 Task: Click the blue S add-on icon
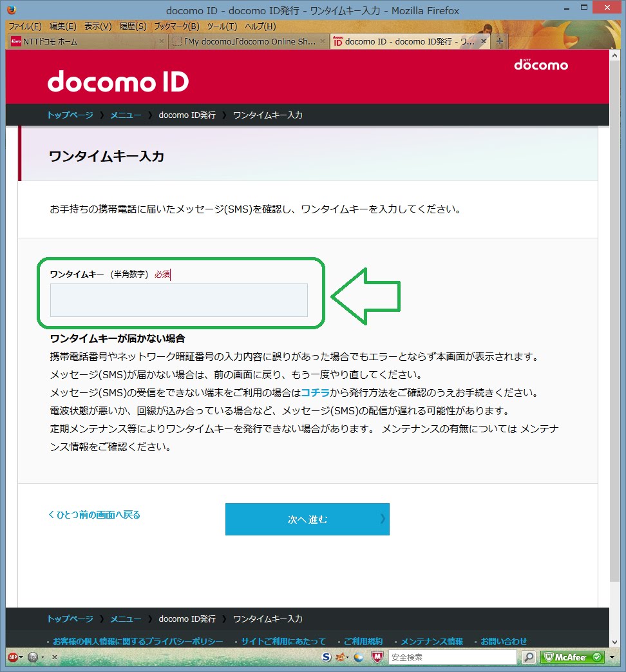tap(327, 657)
